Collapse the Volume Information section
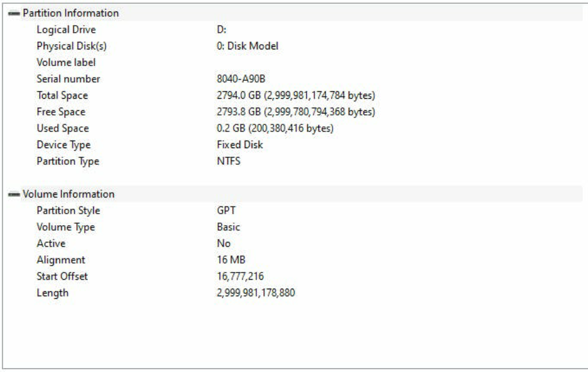 [x=14, y=194]
